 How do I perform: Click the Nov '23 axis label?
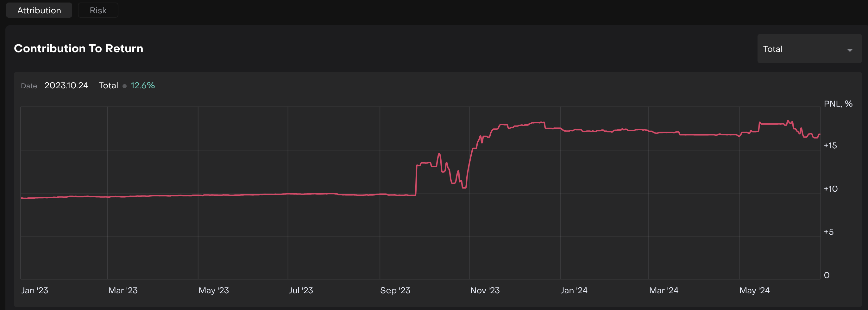point(485,290)
